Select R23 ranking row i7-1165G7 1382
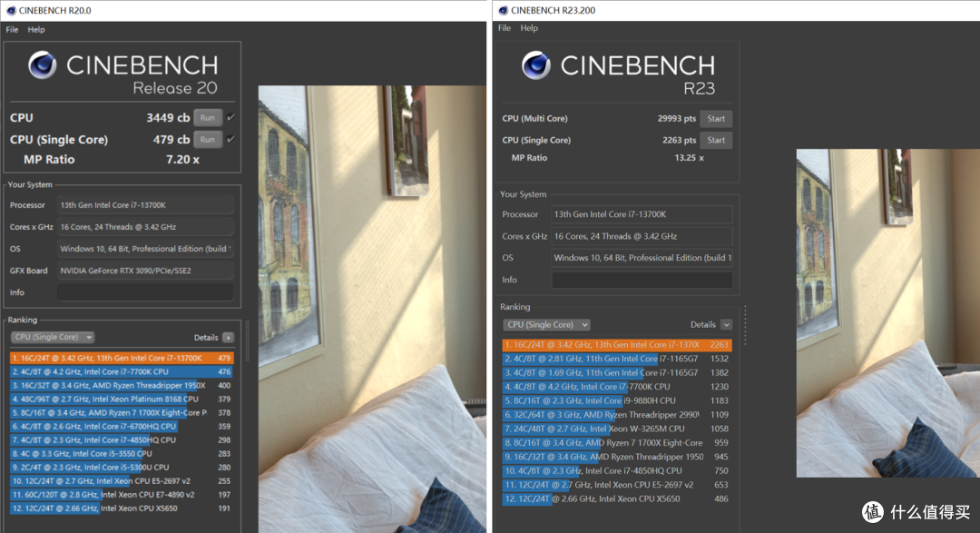 point(617,373)
